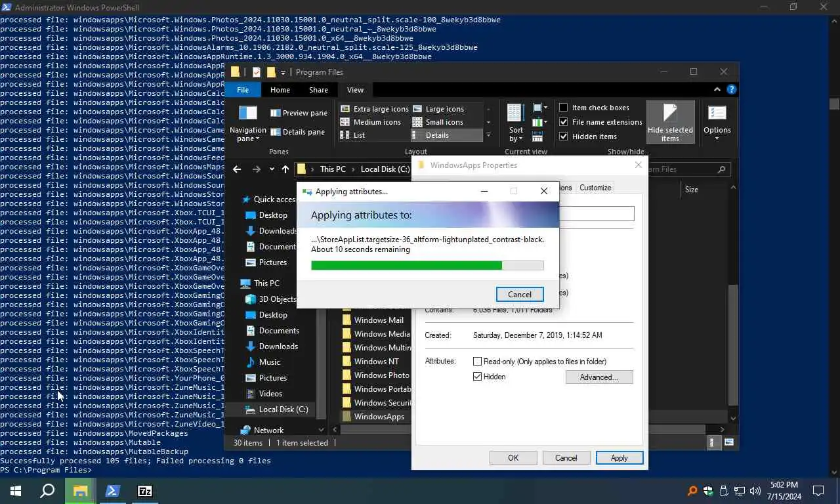Open taskbar Search
The height and width of the screenshot is (504, 840).
coord(47,491)
